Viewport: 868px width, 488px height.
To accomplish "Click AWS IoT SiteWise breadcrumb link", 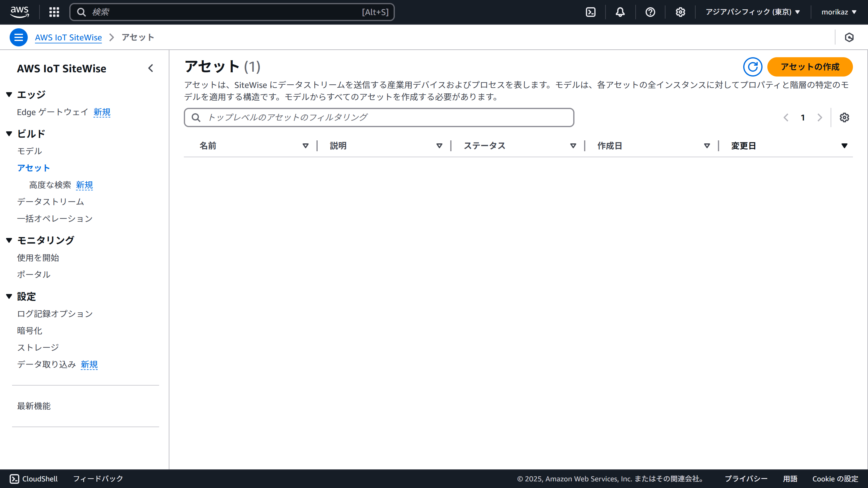I will click(68, 37).
